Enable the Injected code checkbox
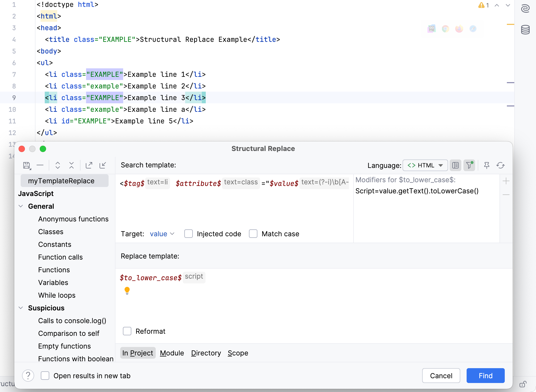Screen dimensions: 536x392 pyautogui.click(x=189, y=233)
